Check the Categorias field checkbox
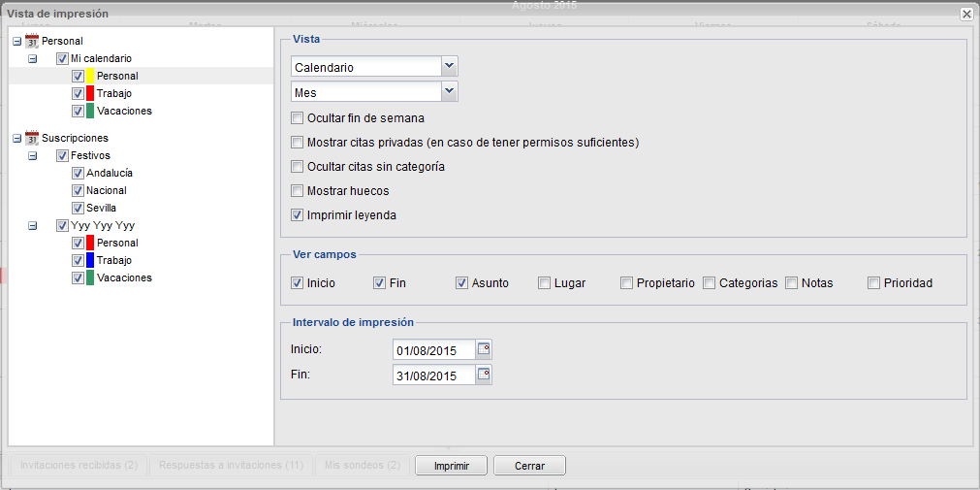 [709, 283]
